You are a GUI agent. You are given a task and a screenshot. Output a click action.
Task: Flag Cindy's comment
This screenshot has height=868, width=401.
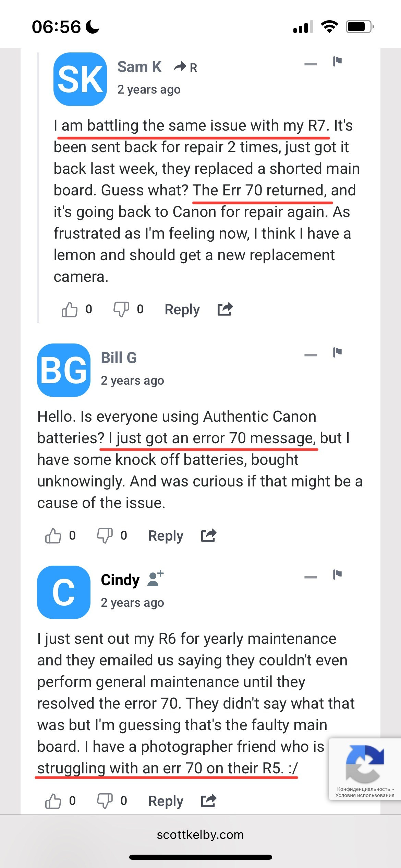coord(337,575)
